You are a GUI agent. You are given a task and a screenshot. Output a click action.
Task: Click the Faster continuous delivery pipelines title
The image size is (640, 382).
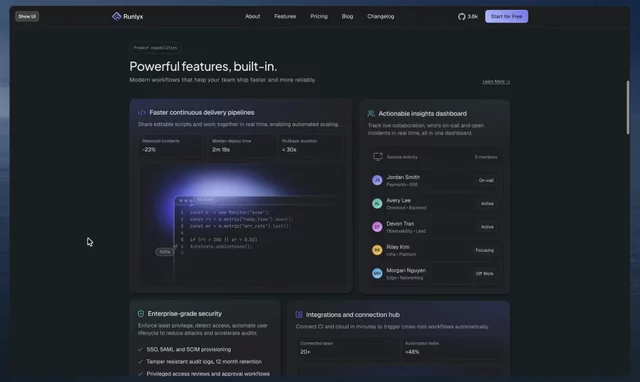coord(202,112)
